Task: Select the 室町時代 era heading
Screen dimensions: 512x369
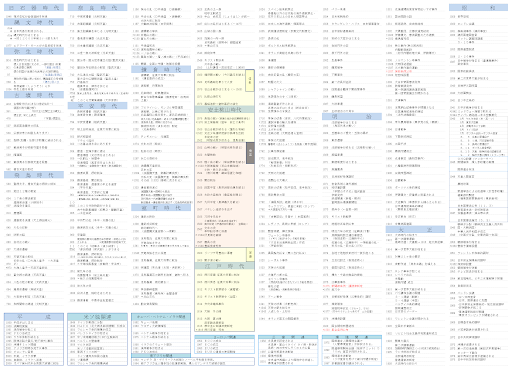Action: (161, 208)
